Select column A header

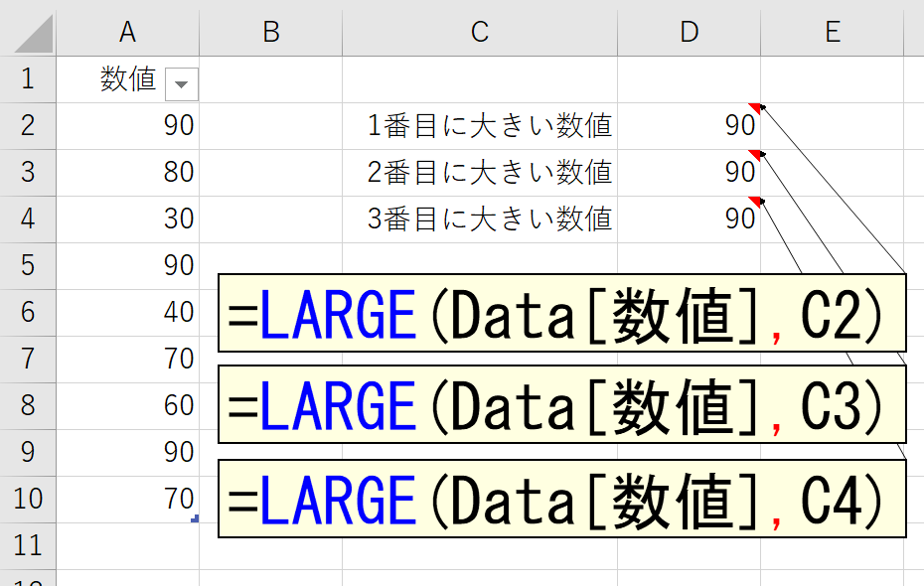tap(127, 32)
